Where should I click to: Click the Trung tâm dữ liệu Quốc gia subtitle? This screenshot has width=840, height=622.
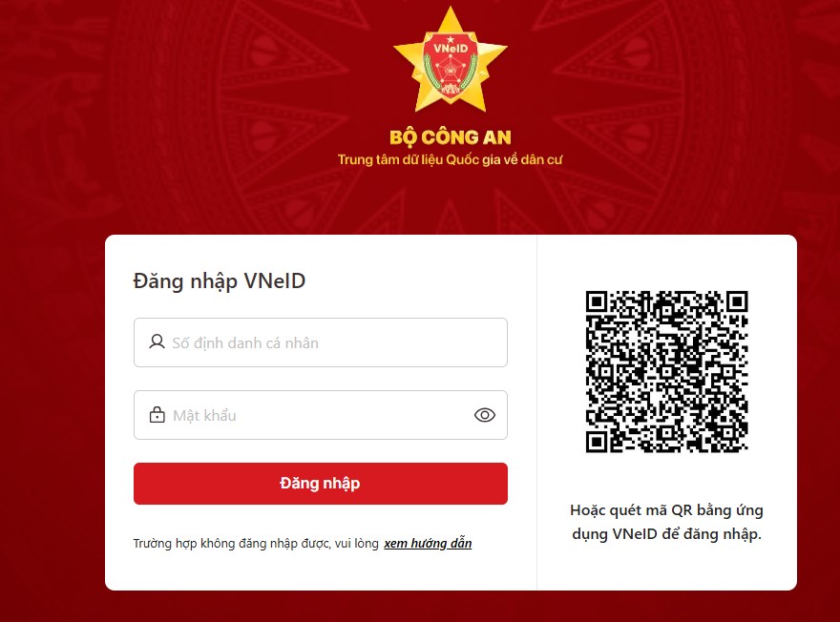[x=450, y=159]
